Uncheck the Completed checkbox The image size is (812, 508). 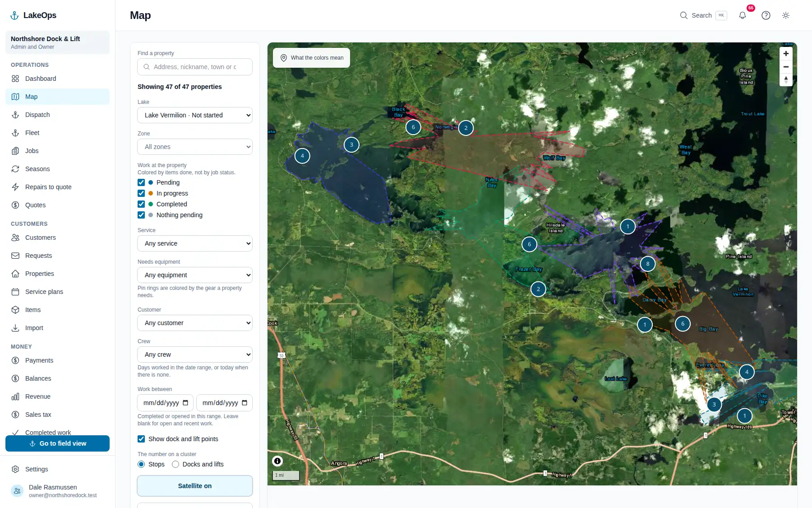141,204
